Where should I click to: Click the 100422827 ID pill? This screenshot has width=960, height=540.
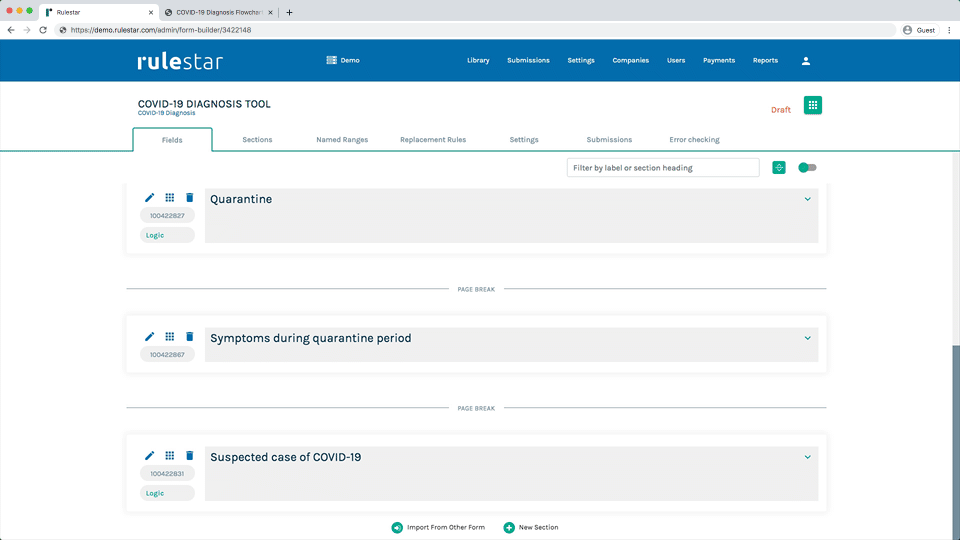(167, 216)
